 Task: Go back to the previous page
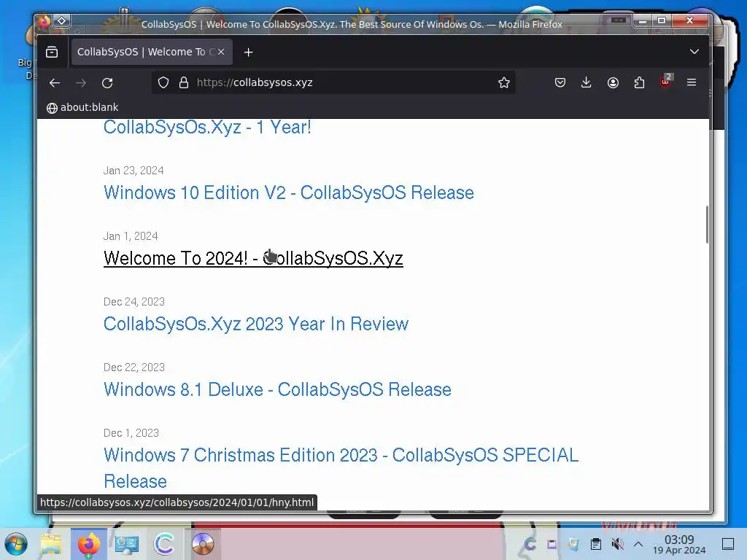coord(54,83)
